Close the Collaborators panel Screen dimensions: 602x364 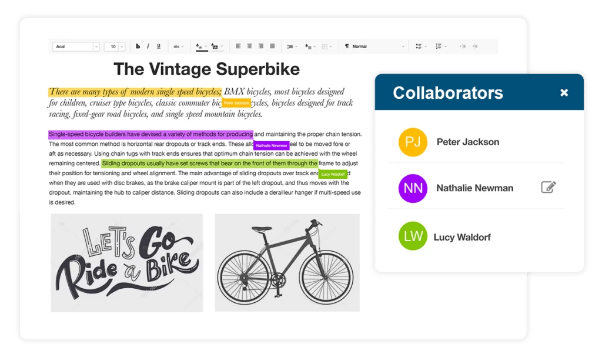[x=564, y=92]
